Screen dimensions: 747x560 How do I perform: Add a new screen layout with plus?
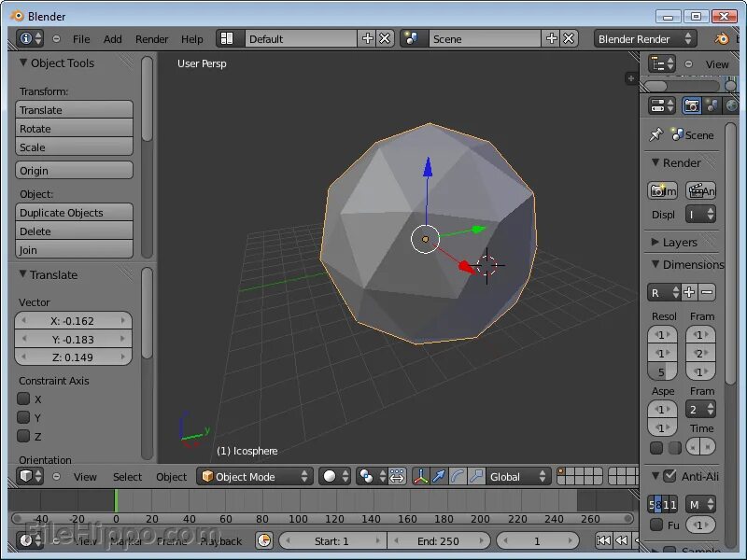pos(367,38)
